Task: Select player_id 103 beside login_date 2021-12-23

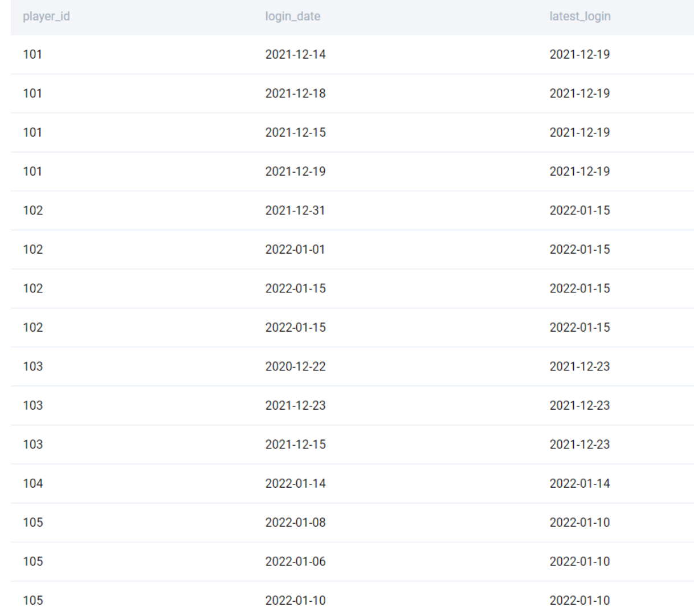Action: pyautogui.click(x=32, y=405)
